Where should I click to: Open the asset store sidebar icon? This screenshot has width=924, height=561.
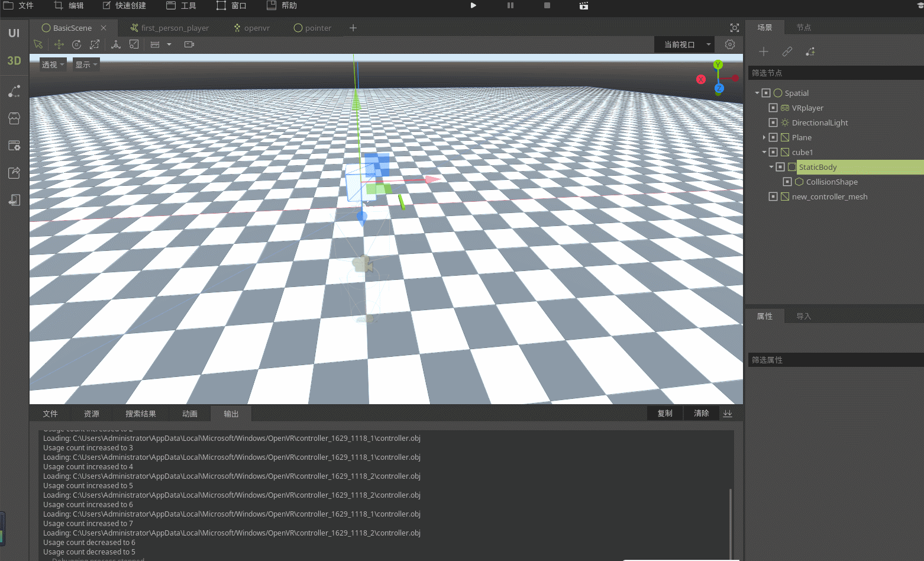[x=14, y=118]
